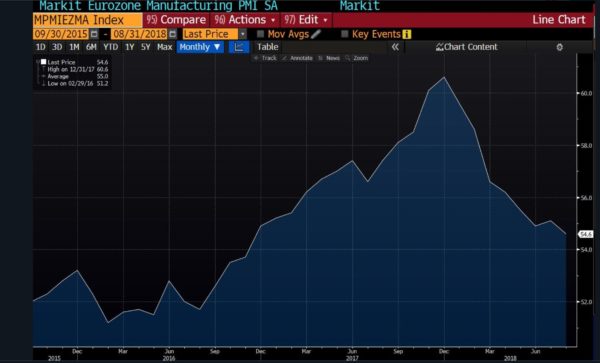Open the Monthly periodicity dropdown
600x363 pixels.
click(200, 47)
